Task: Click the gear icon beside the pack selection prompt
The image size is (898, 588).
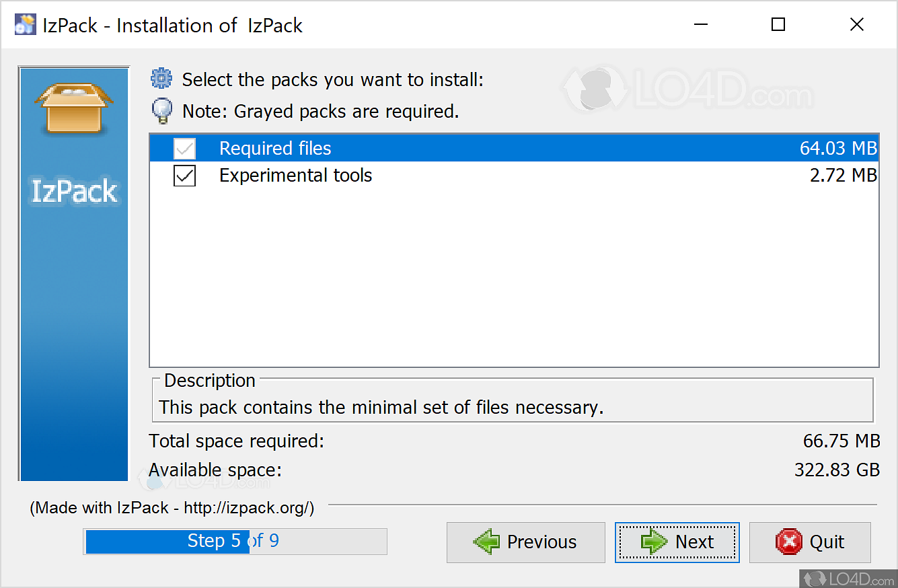Action: point(161,79)
